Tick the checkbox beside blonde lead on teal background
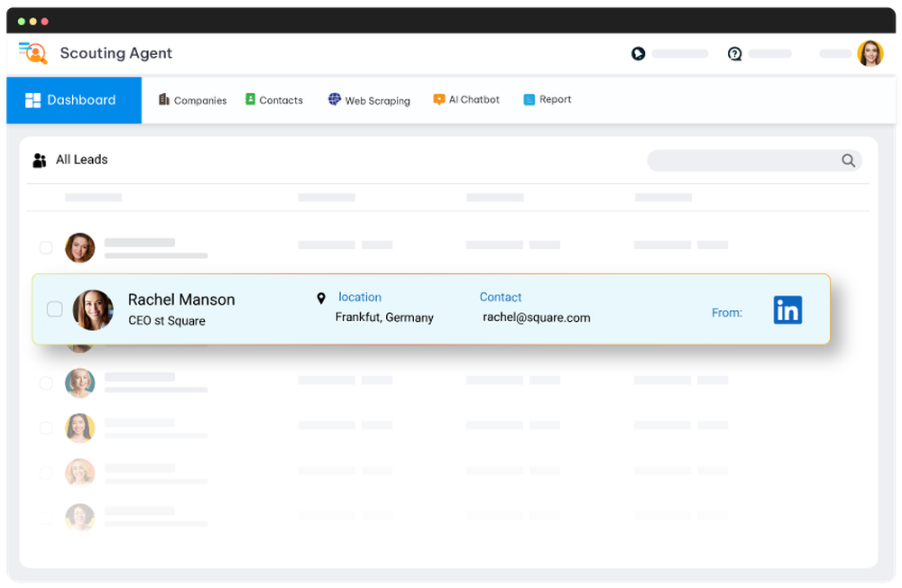902x588 pixels. 46,383
